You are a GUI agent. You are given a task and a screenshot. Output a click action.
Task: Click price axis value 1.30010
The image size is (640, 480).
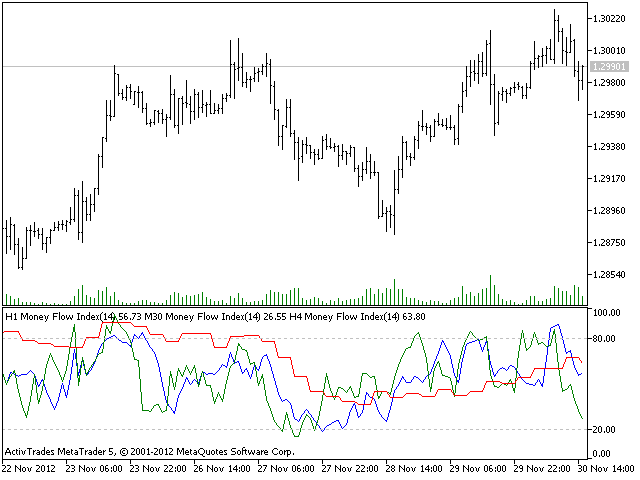tap(609, 51)
